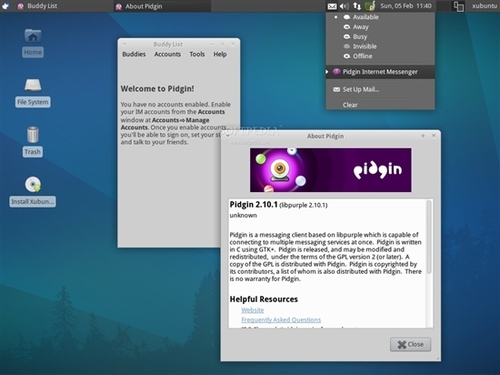Click the workspace switcher icon in panel
Viewport: 500px width, 375px height.
click(459, 6)
